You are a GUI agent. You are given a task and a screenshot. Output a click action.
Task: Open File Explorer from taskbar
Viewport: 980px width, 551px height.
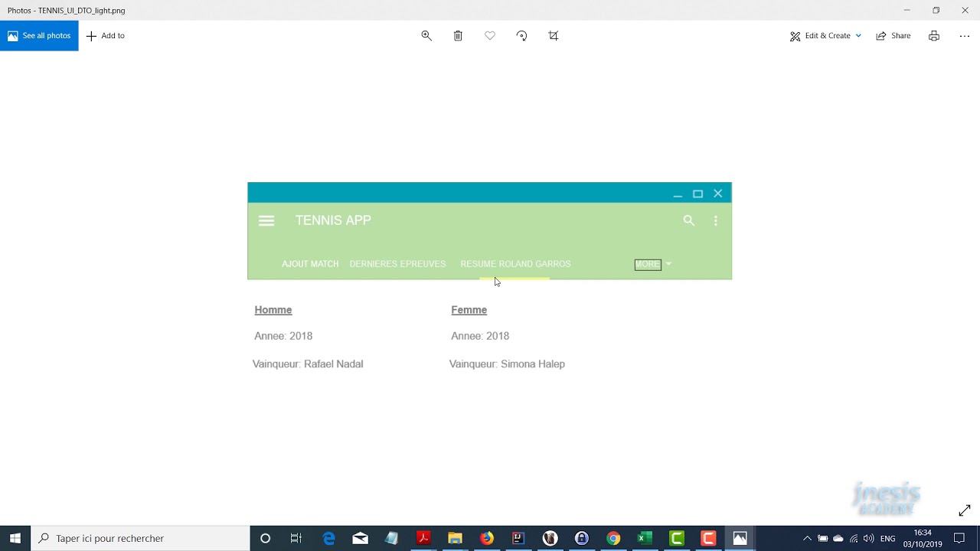(x=455, y=539)
